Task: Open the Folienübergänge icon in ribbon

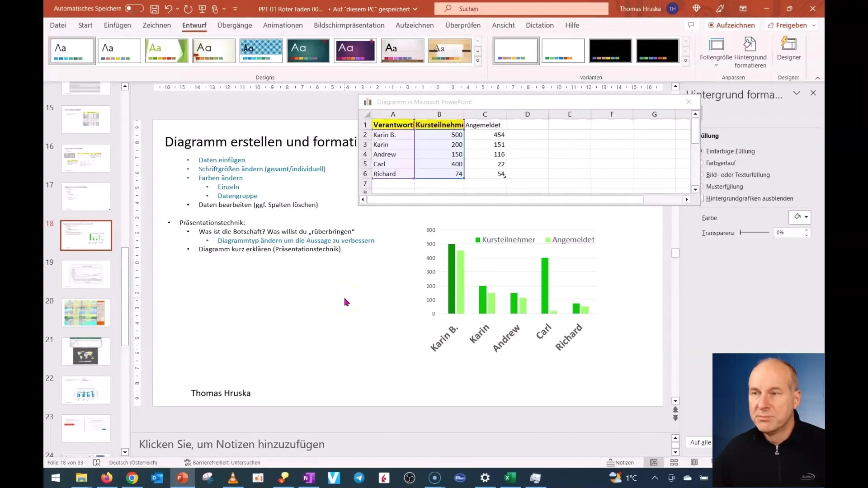Action: [x=234, y=25]
